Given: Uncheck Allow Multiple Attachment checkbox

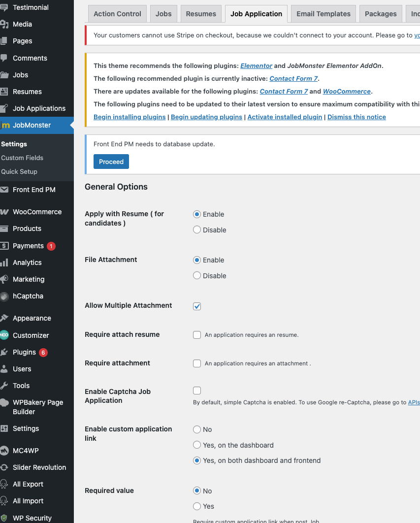Looking at the screenshot, I should point(197,306).
